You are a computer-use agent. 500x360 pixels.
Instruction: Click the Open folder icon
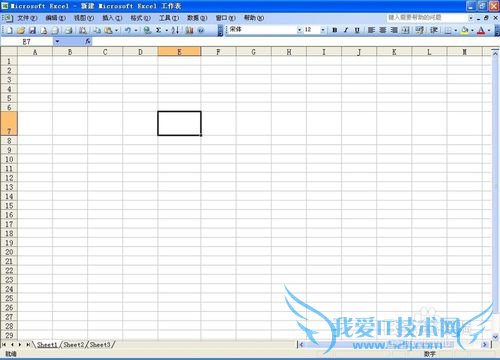pos(21,30)
